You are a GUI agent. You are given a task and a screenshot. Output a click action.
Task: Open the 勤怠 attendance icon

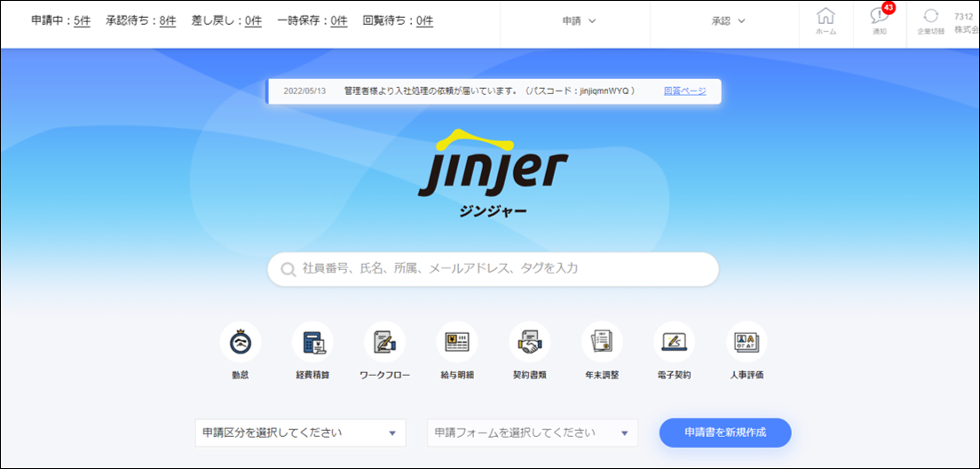240,342
